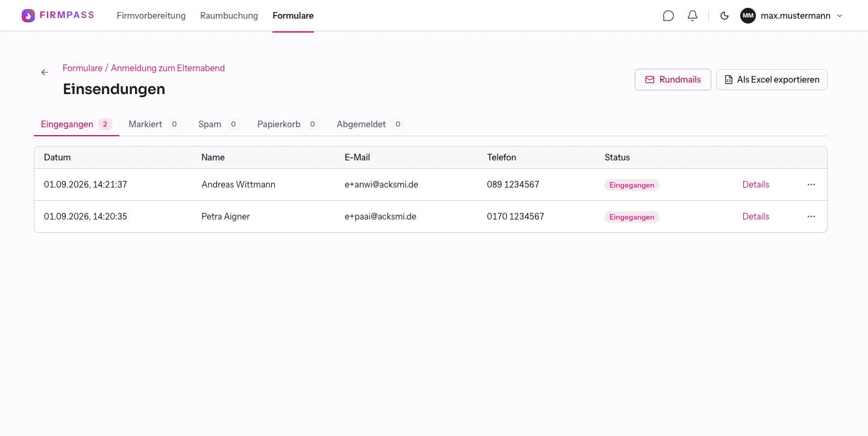Click the email e+anwi@acksmi.de
This screenshot has height=436, width=868.
(382, 185)
